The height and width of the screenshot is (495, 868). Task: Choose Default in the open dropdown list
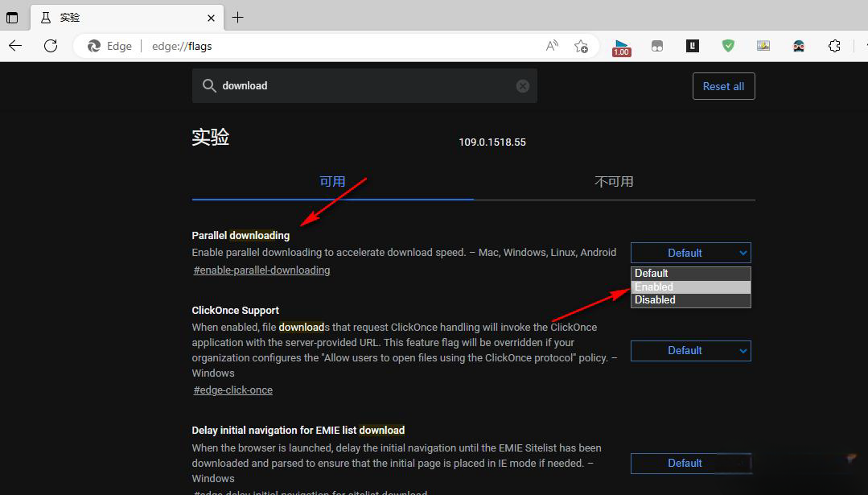[x=691, y=274]
